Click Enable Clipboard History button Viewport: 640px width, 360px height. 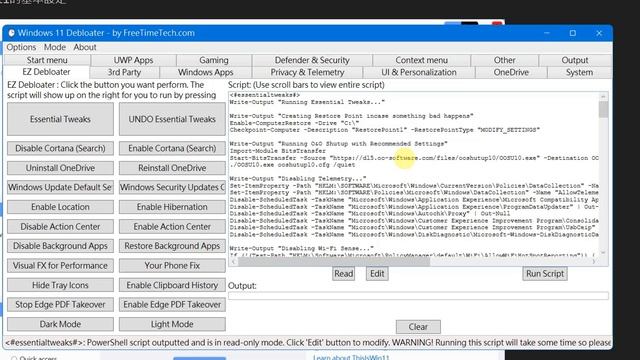point(172,285)
